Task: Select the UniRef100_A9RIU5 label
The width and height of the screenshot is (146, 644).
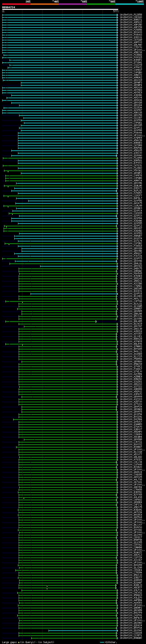Action: tap(131, 113)
